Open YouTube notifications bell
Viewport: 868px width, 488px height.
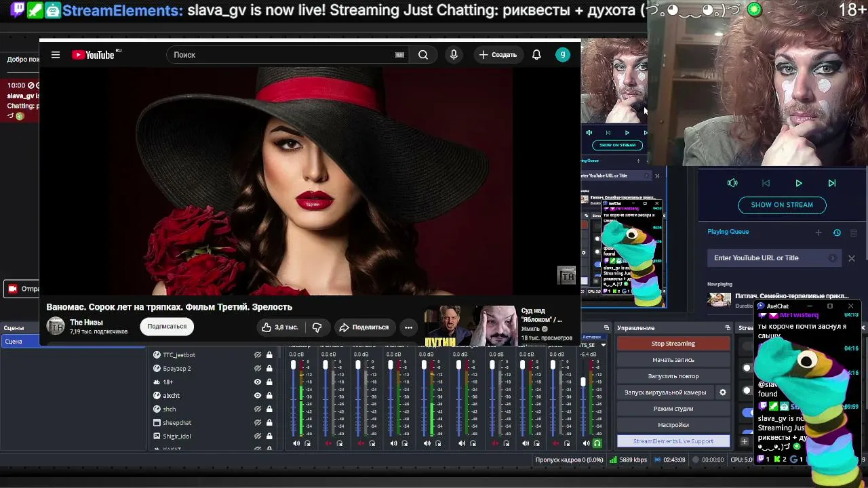(536, 55)
